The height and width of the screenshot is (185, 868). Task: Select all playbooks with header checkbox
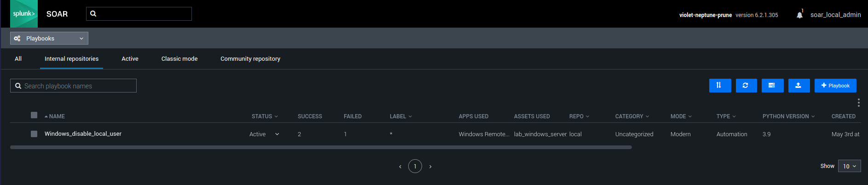[34, 115]
